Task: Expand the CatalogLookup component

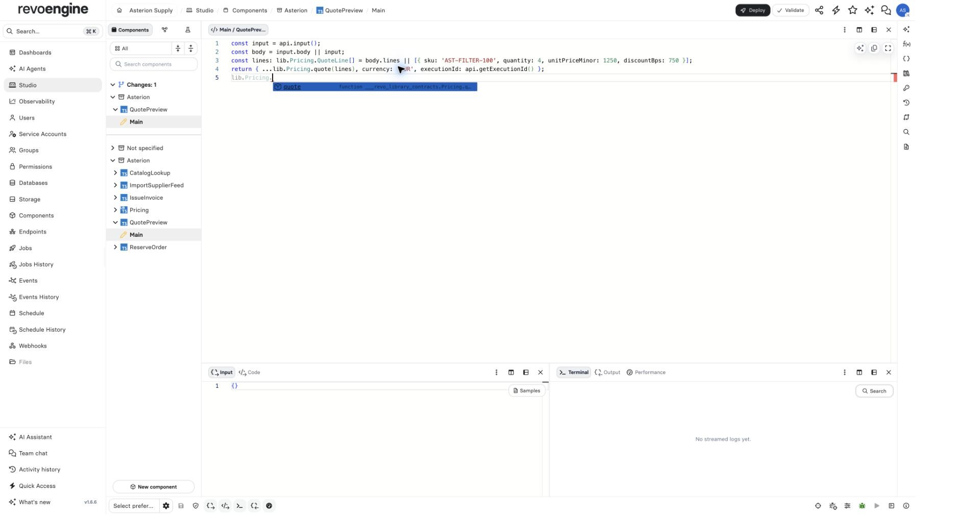Action: tap(115, 173)
